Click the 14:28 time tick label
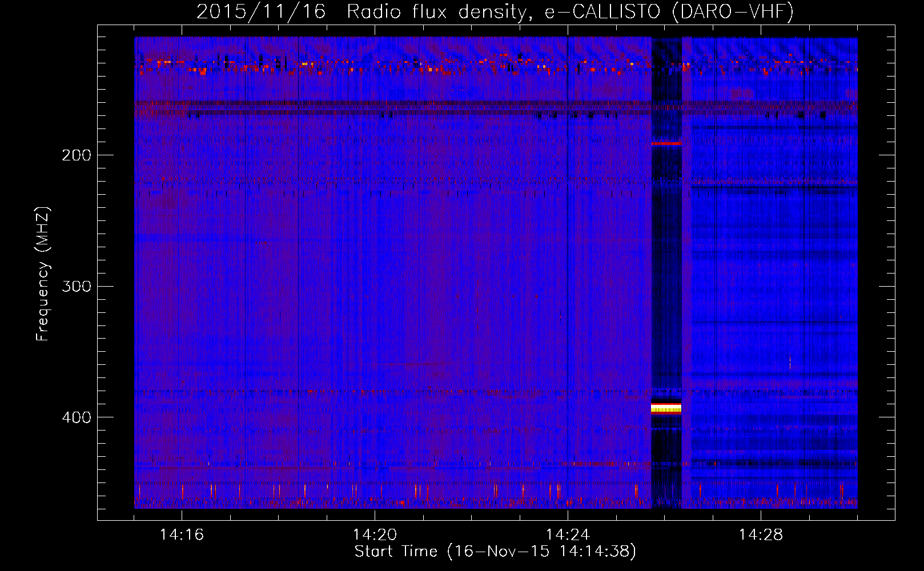The width and height of the screenshot is (924, 571). [x=761, y=534]
